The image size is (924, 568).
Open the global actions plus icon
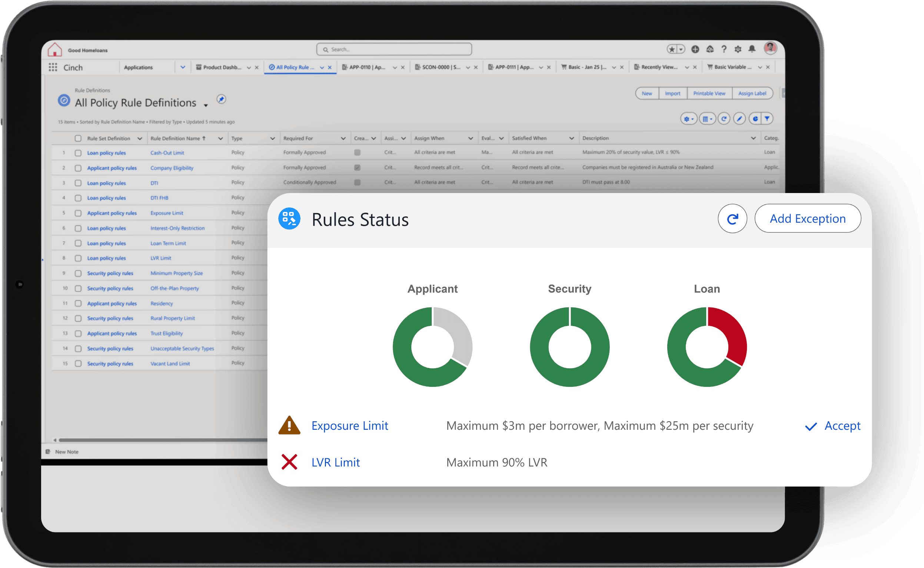point(695,49)
